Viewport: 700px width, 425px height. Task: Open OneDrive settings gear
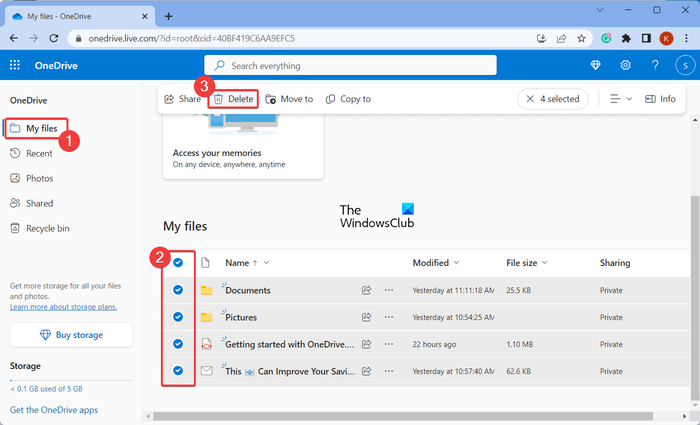click(625, 65)
